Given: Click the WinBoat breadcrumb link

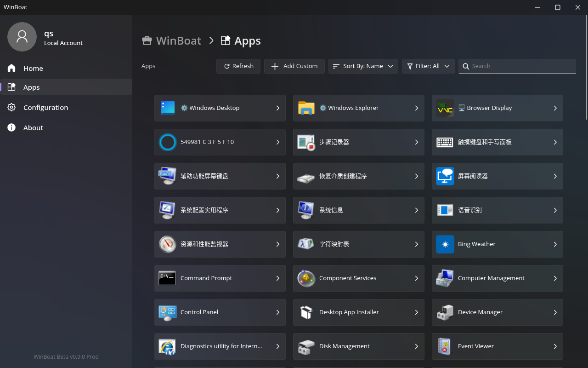Looking at the screenshot, I should point(178,41).
